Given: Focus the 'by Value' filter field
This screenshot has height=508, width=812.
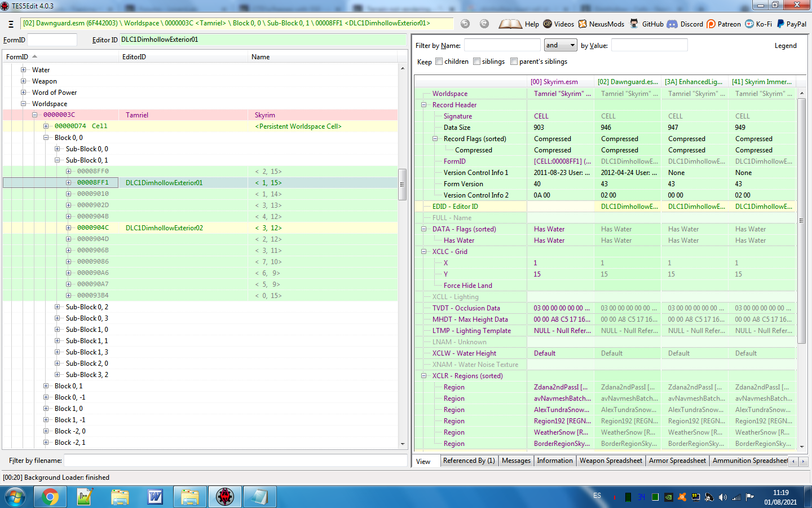Looking at the screenshot, I should (650, 45).
